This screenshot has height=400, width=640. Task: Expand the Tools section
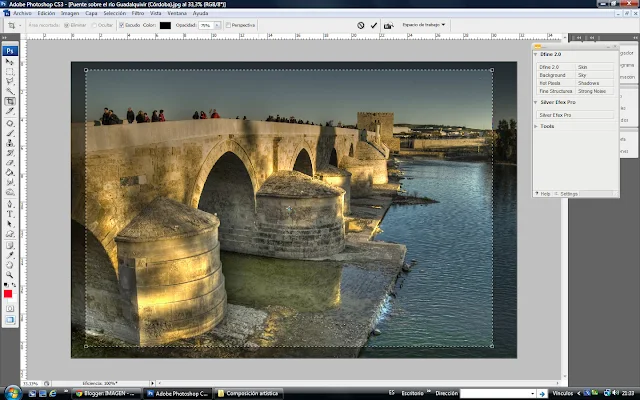(536, 127)
